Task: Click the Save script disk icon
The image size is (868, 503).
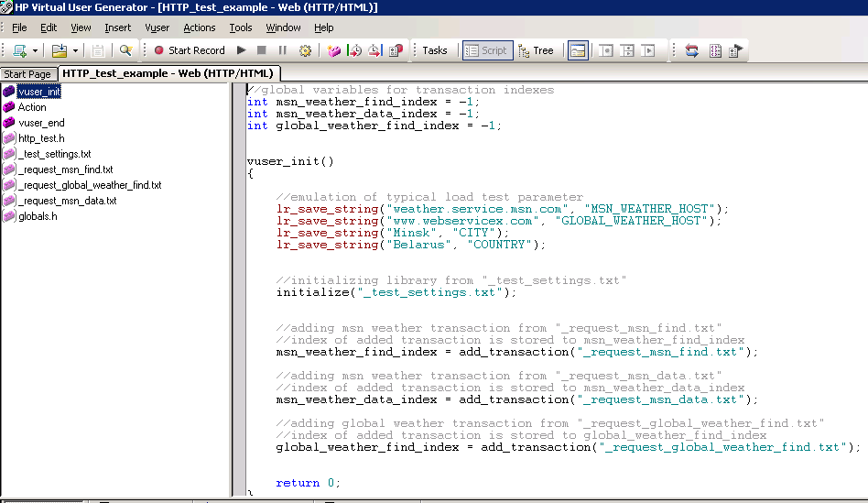Action: coord(97,50)
